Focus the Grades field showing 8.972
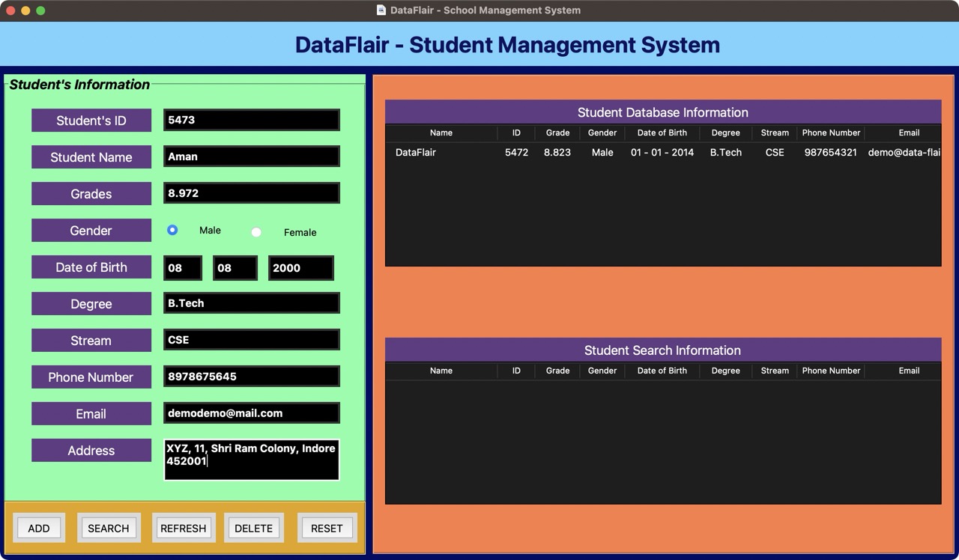 pos(252,193)
